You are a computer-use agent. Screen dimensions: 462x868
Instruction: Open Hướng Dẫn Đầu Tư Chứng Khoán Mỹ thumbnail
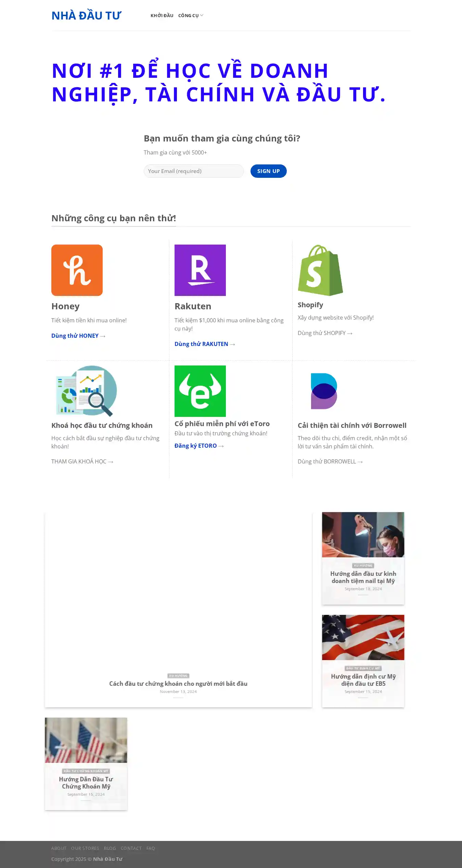coord(86,740)
